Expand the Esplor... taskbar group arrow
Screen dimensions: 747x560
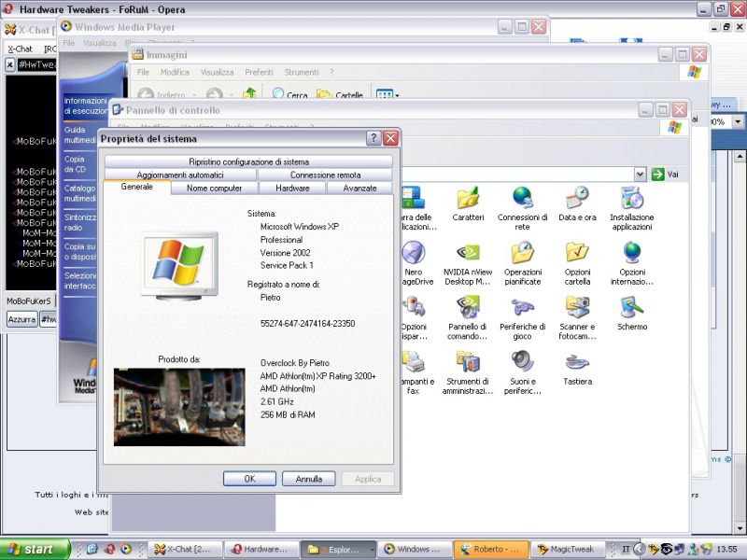[371, 550]
